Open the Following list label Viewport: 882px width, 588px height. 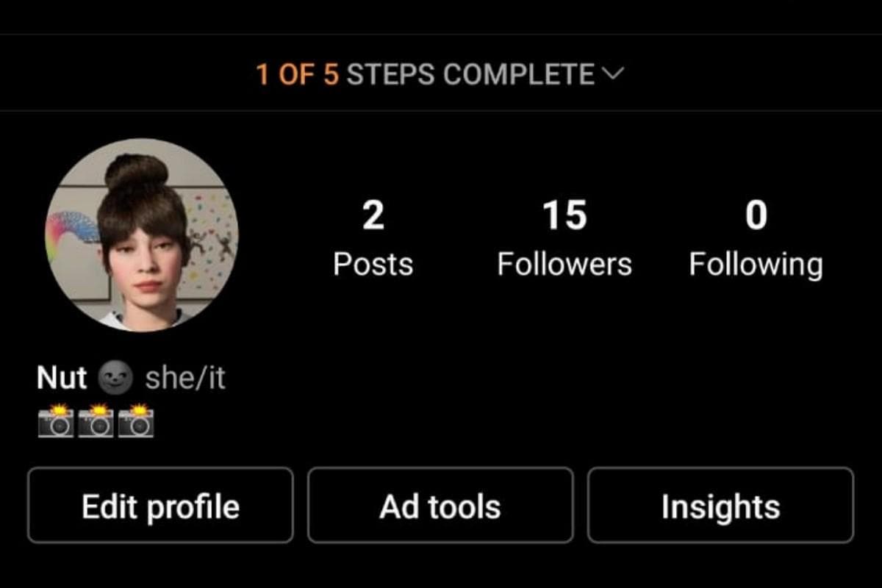tap(756, 265)
